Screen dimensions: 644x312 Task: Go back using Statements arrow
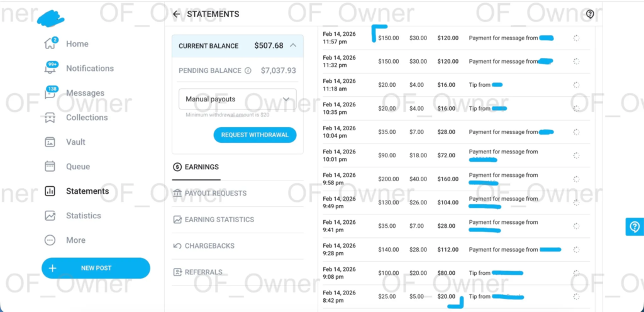[x=176, y=14]
